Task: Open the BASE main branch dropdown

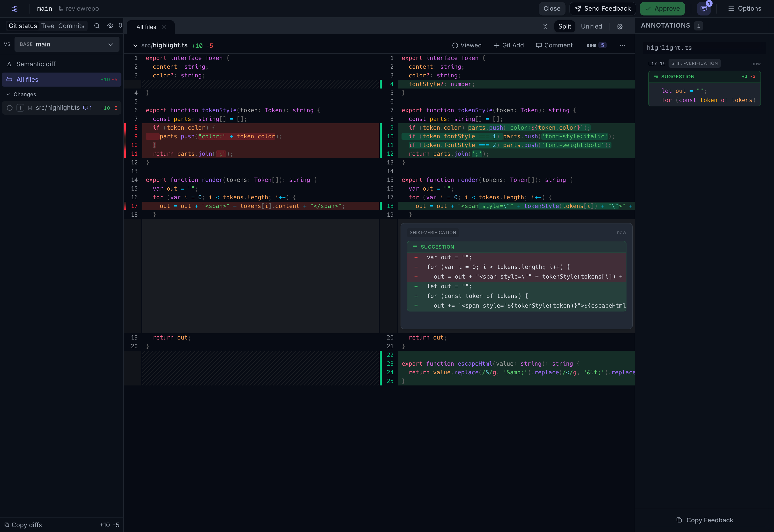Action: point(67,44)
